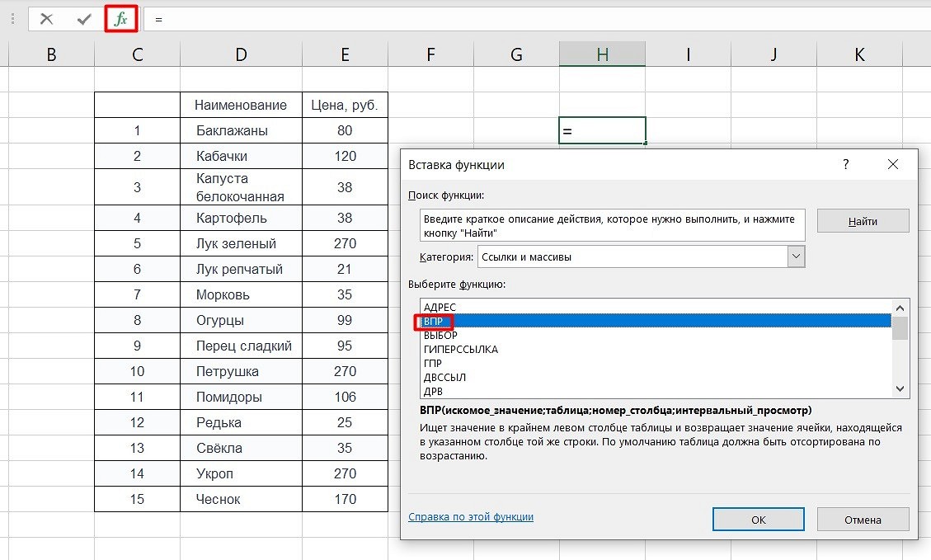Screen dimensions: 931x560
Task: Select АДРЕС in the function list
Action: coord(656,307)
